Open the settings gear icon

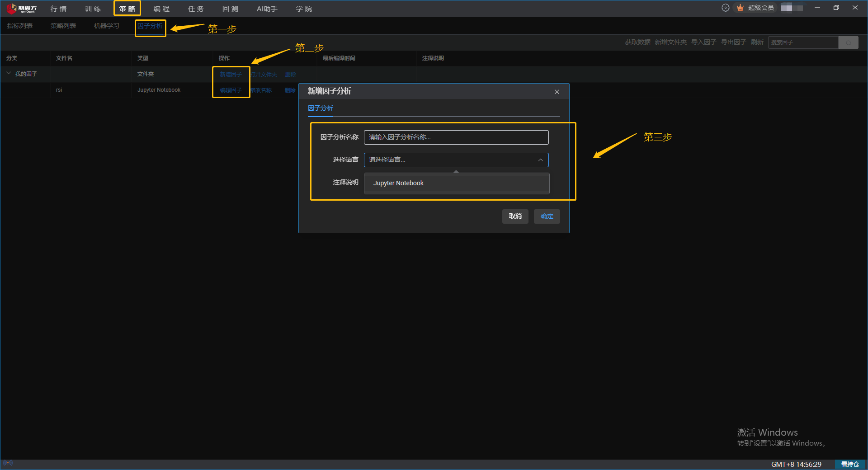(x=725, y=8)
